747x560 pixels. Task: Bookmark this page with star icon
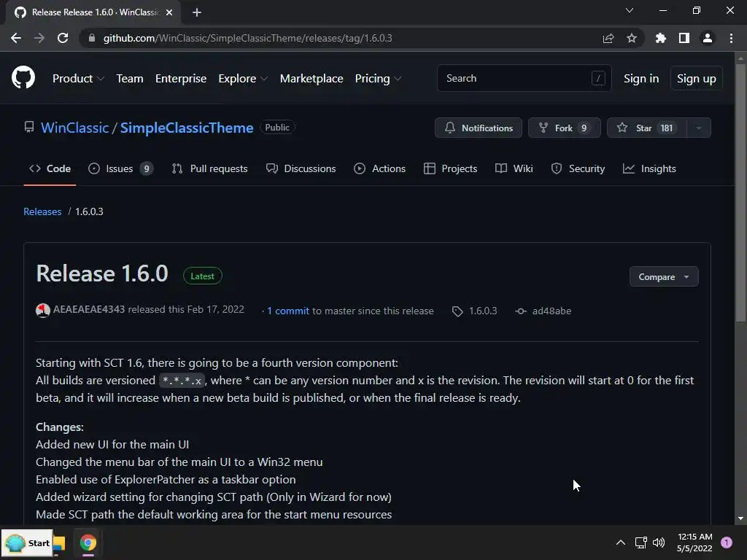coord(632,38)
